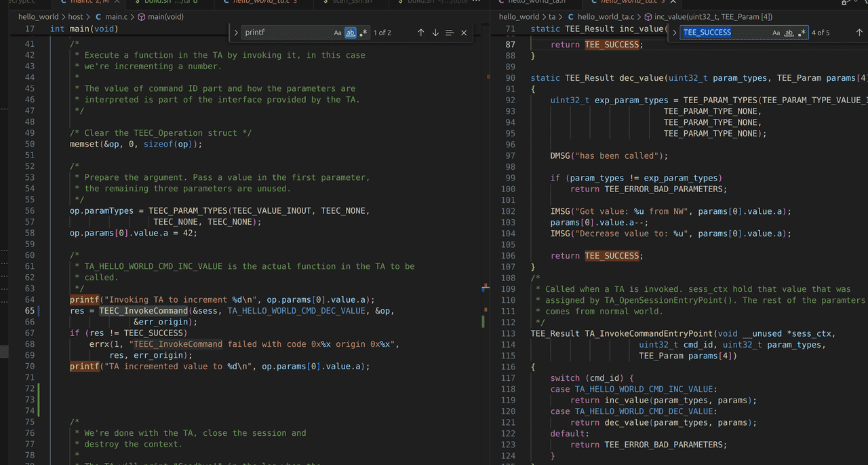Click previous match arrow in TEE_SUCCESS search
Screen dimensions: 868x465
click(x=859, y=33)
